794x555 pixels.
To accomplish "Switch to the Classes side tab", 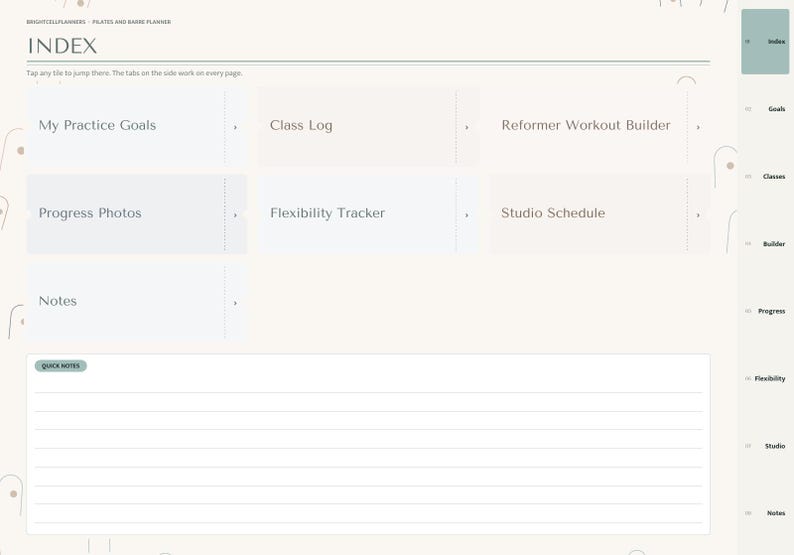I will tap(765, 176).
